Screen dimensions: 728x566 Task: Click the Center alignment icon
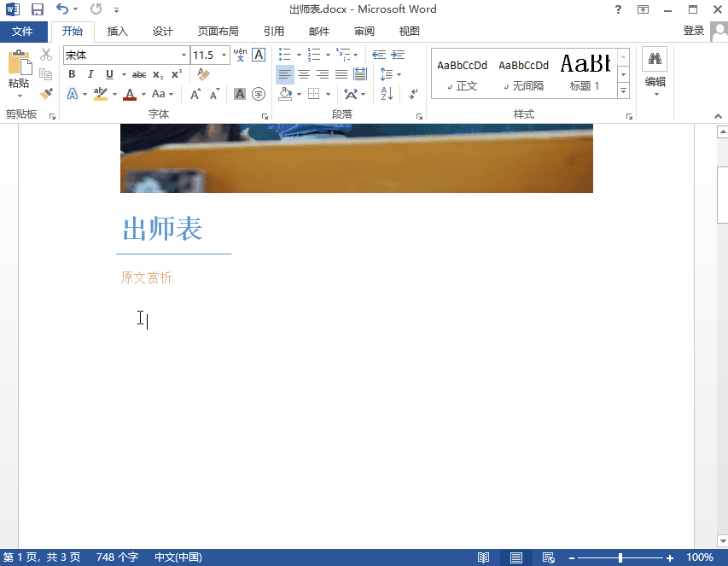304,74
